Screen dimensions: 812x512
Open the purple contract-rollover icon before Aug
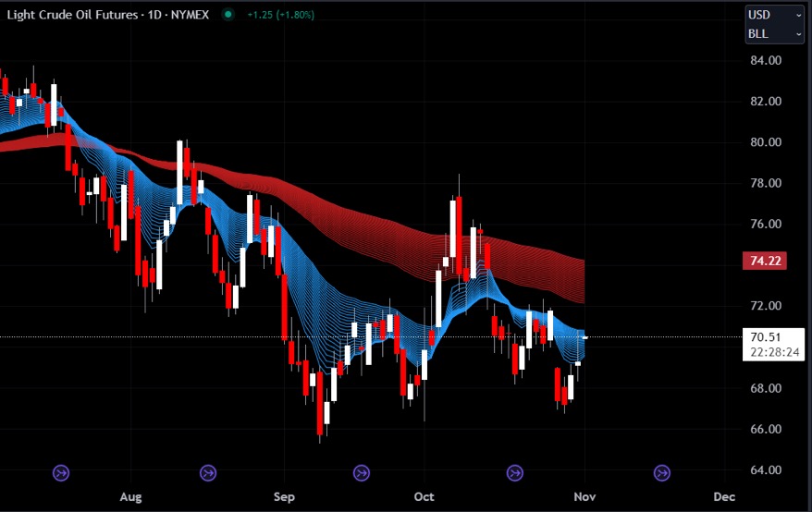(x=61, y=472)
